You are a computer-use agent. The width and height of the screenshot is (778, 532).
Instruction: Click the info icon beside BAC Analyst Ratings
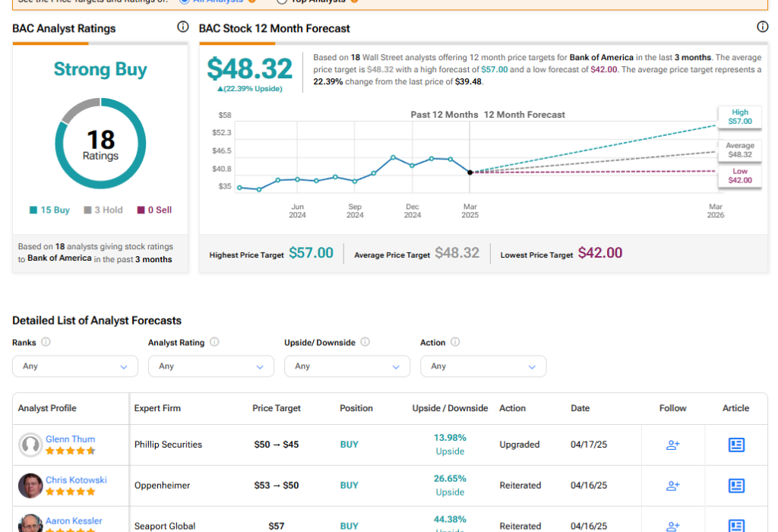[183, 27]
